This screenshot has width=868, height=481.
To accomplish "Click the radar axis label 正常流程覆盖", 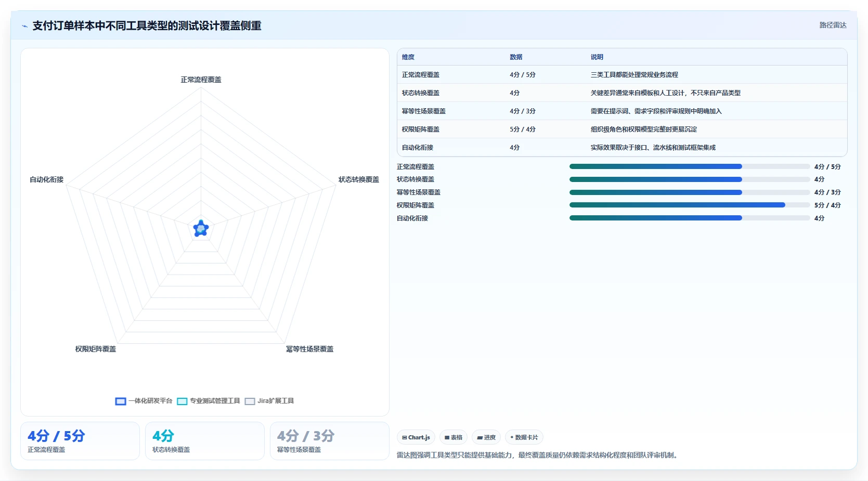I will click(x=201, y=80).
